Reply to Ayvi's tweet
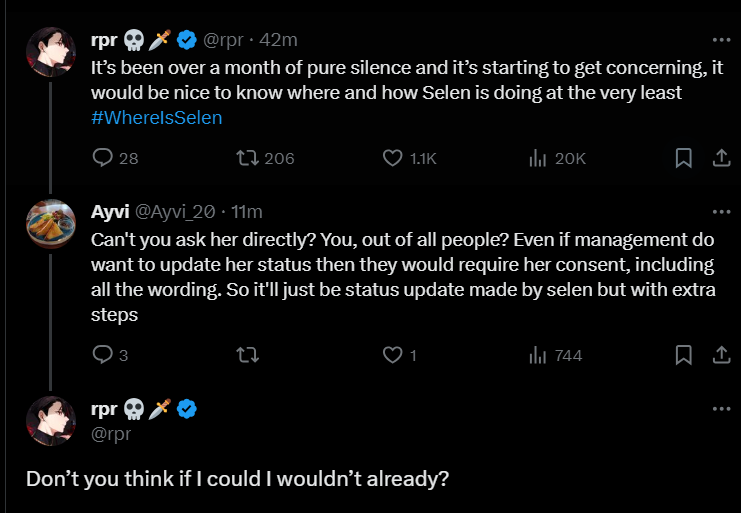 coord(103,355)
